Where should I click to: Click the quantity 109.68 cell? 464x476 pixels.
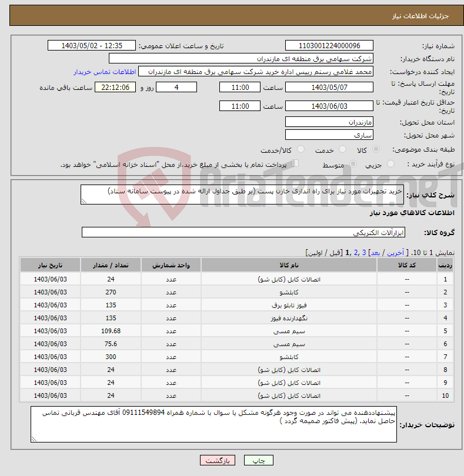111,331
